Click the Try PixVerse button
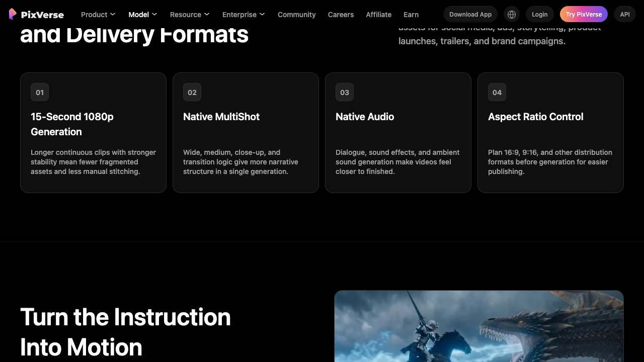 (x=584, y=15)
